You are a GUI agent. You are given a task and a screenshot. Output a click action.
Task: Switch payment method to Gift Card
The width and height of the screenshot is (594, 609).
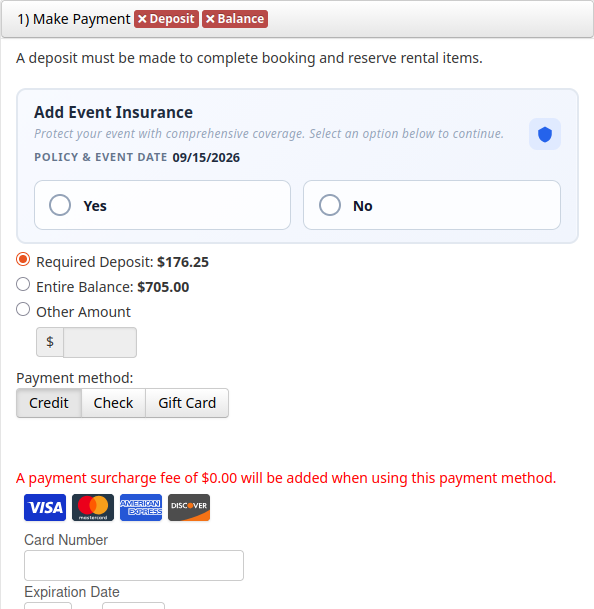(187, 403)
